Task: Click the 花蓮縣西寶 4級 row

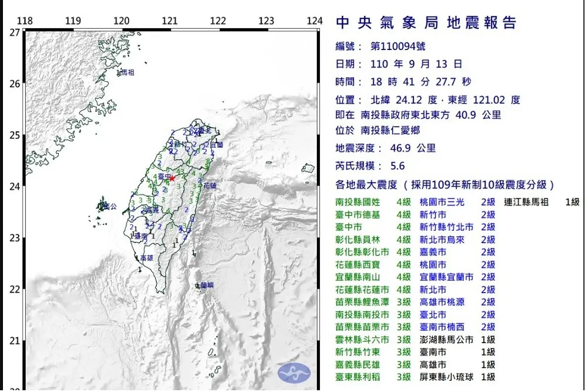Action: (373, 265)
